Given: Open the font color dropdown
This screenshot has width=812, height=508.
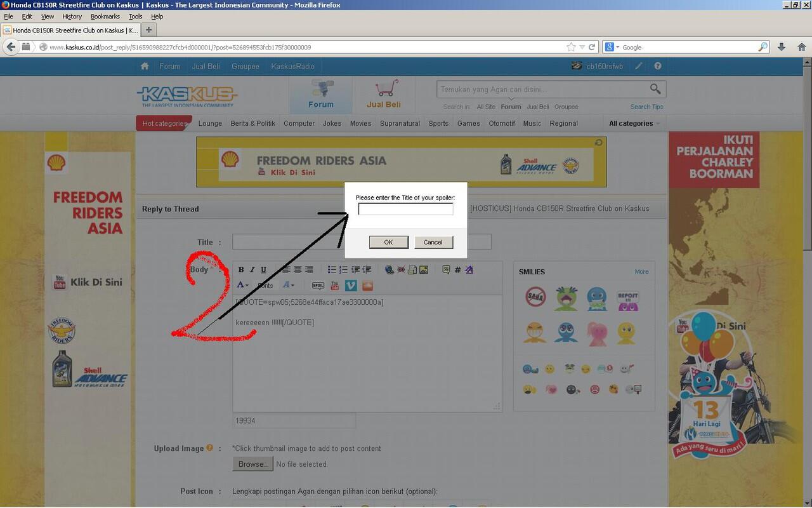Looking at the screenshot, I should tap(242, 286).
